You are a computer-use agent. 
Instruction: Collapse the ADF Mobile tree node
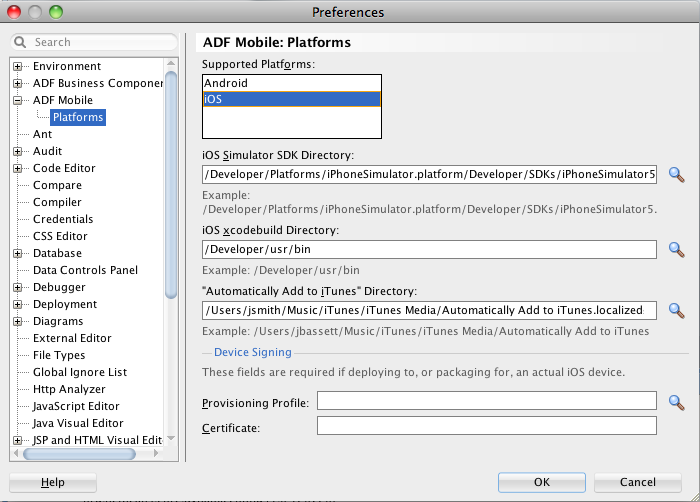[17, 100]
